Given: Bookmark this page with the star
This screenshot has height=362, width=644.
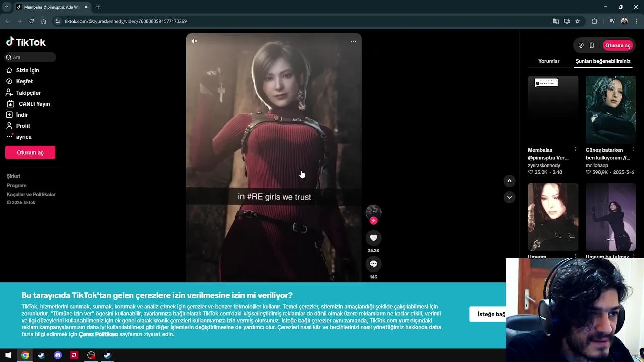Looking at the screenshot, I should point(578,21).
